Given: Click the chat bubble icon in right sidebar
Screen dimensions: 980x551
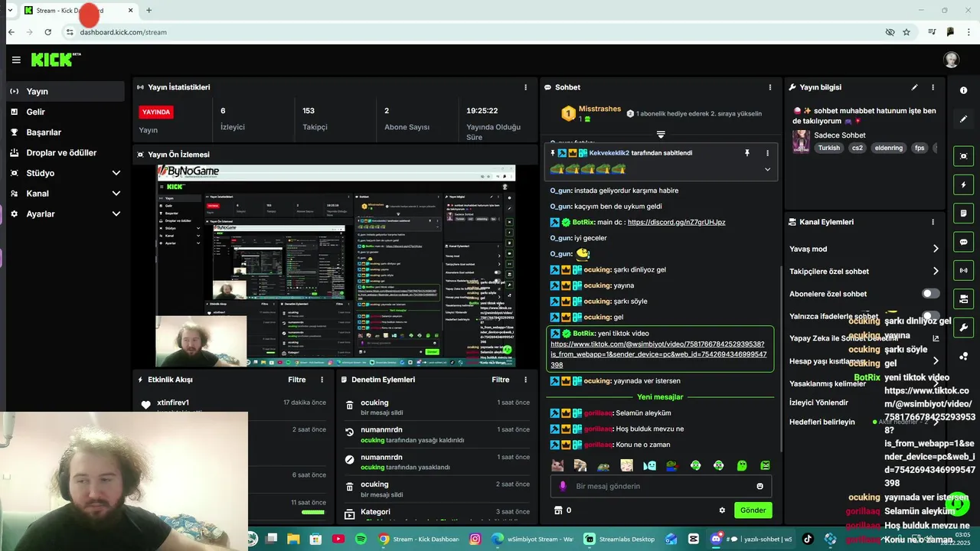Looking at the screenshot, I should tap(963, 242).
